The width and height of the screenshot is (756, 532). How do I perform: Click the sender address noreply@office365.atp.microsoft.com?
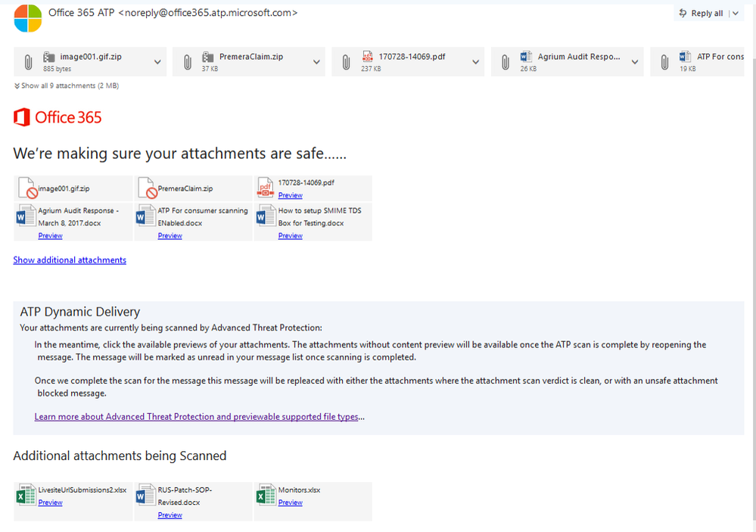pos(208,13)
